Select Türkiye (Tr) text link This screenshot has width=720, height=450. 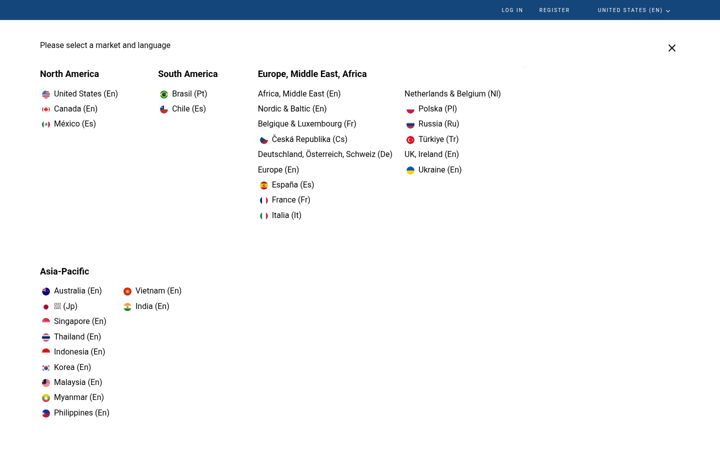(439, 139)
